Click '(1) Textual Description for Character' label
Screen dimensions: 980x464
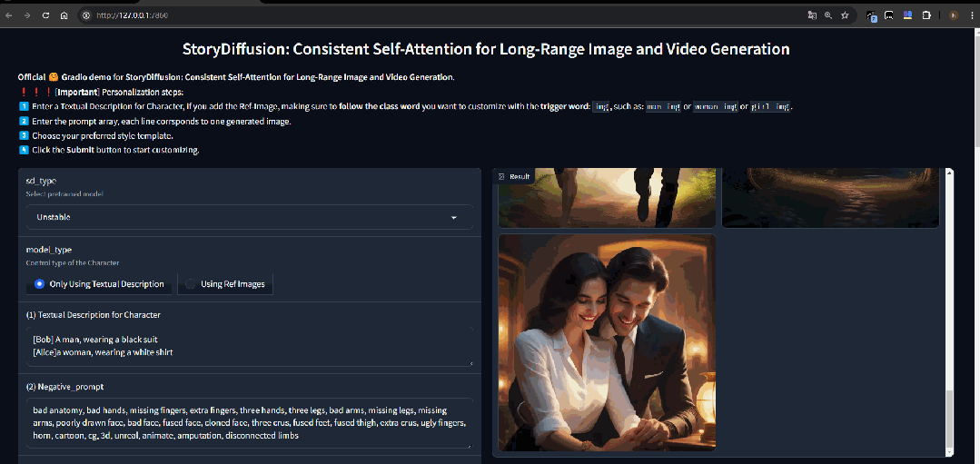[94, 315]
